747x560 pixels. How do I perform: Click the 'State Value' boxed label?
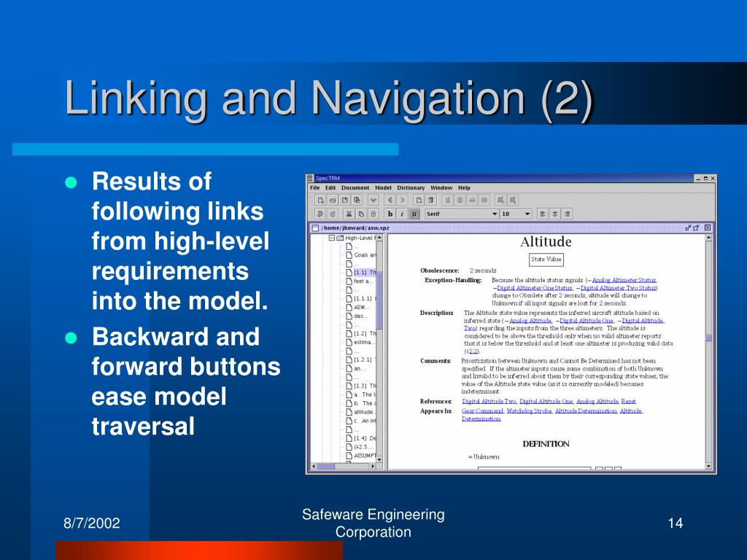(546, 260)
